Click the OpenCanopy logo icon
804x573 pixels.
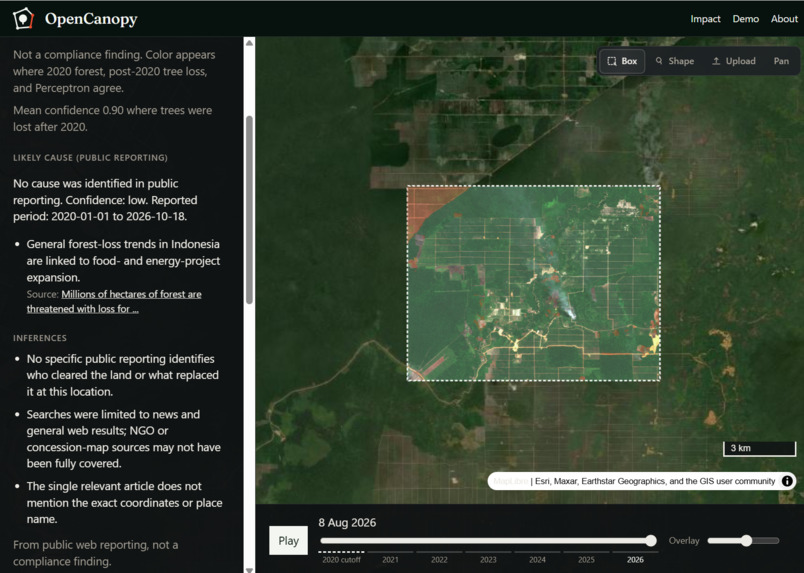point(23,19)
